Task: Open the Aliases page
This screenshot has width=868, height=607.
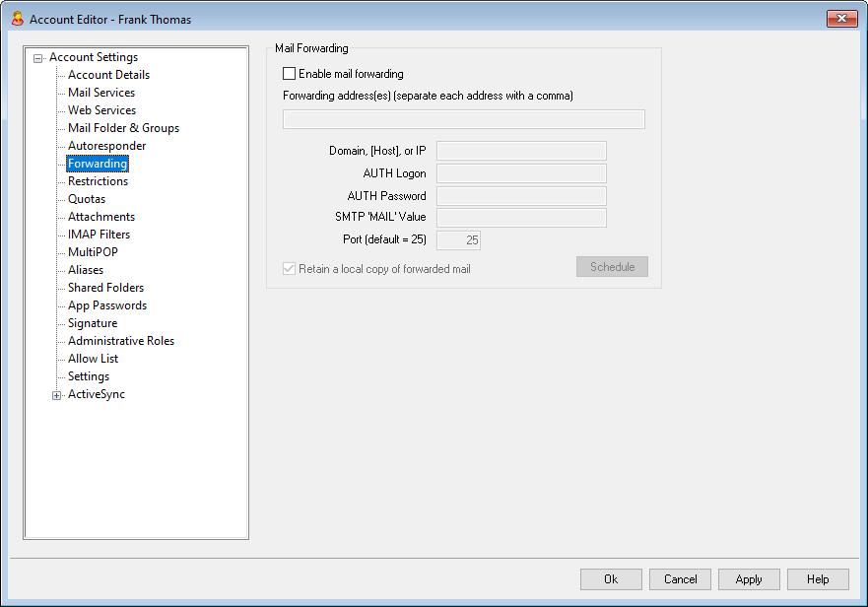Action: pos(86,270)
